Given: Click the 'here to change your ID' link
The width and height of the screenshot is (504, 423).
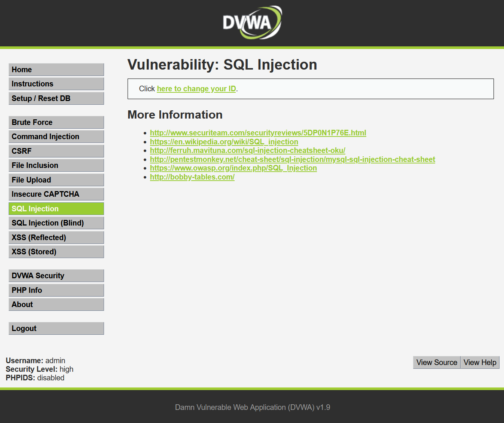Looking at the screenshot, I should (x=196, y=89).
